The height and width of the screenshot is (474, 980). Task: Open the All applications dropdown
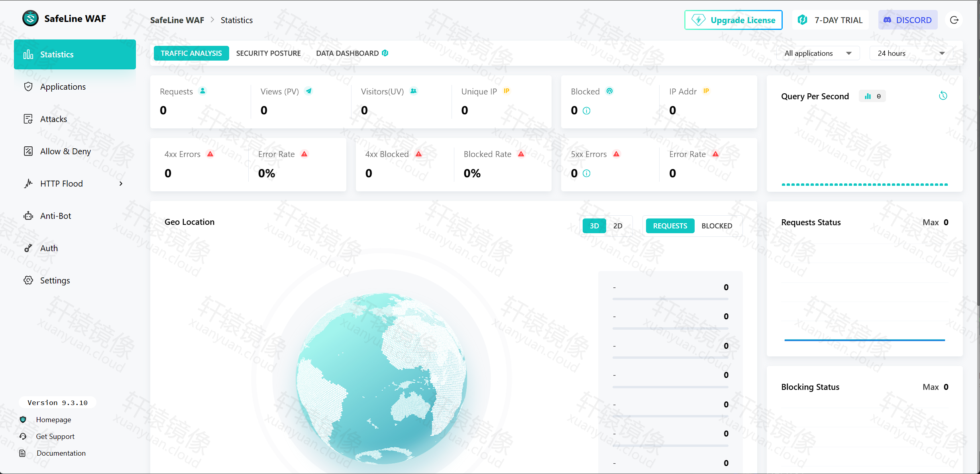pyautogui.click(x=818, y=53)
